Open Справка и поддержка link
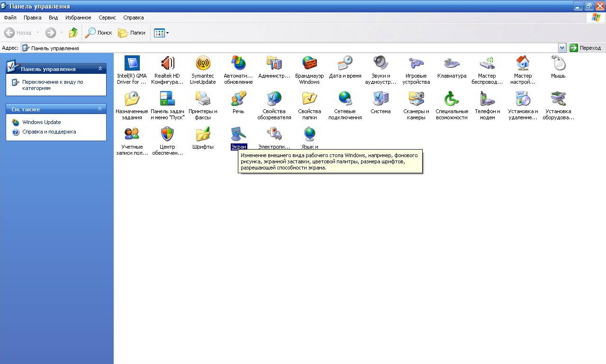The image size is (606, 364). point(49,132)
